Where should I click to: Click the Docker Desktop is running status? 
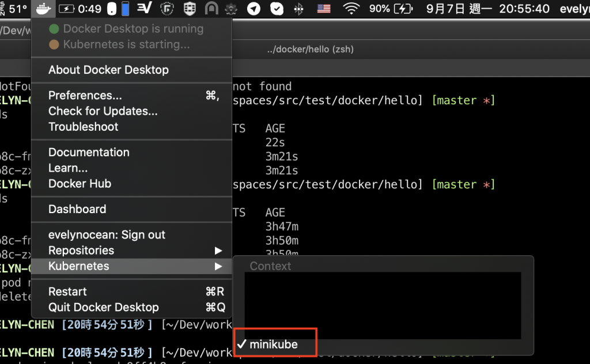(x=133, y=29)
